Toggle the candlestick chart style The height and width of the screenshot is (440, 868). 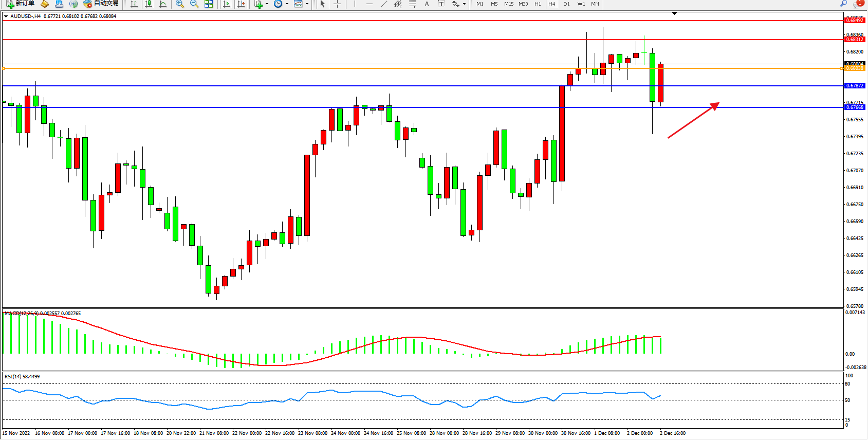(x=149, y=4)
